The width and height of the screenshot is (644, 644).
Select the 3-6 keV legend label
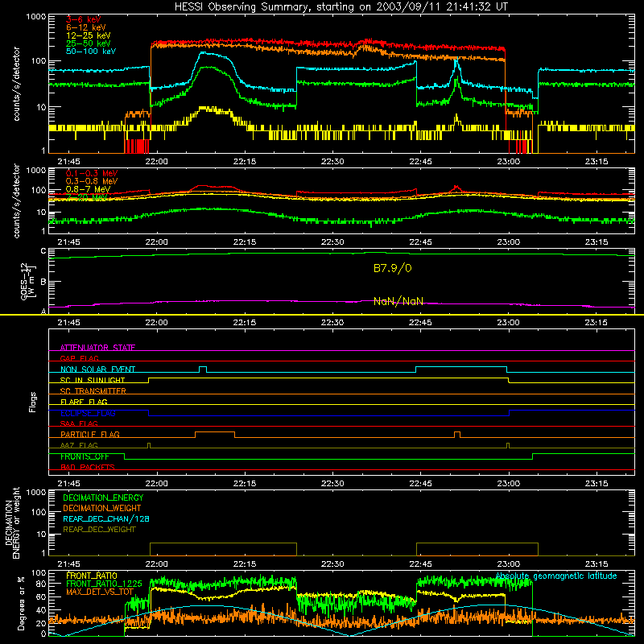tap(84, 19)
